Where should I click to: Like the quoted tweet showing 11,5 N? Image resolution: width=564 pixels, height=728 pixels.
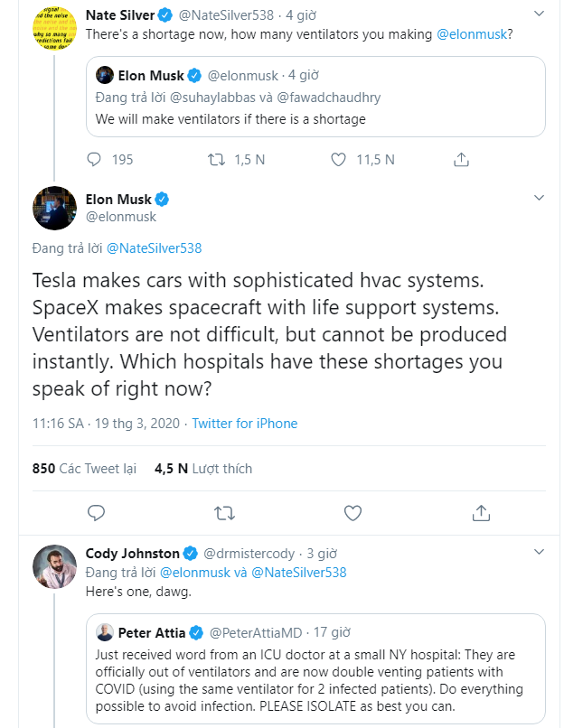(338, 159)
